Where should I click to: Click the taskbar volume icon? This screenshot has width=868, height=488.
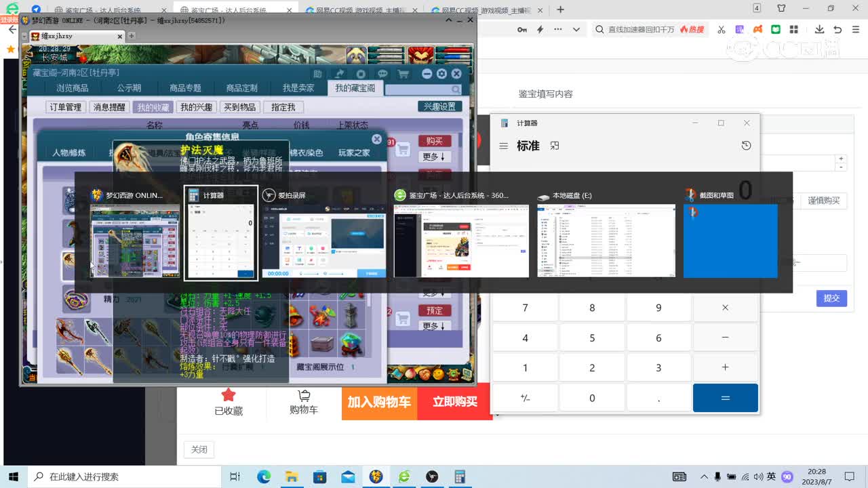click(x=759, y=476)
